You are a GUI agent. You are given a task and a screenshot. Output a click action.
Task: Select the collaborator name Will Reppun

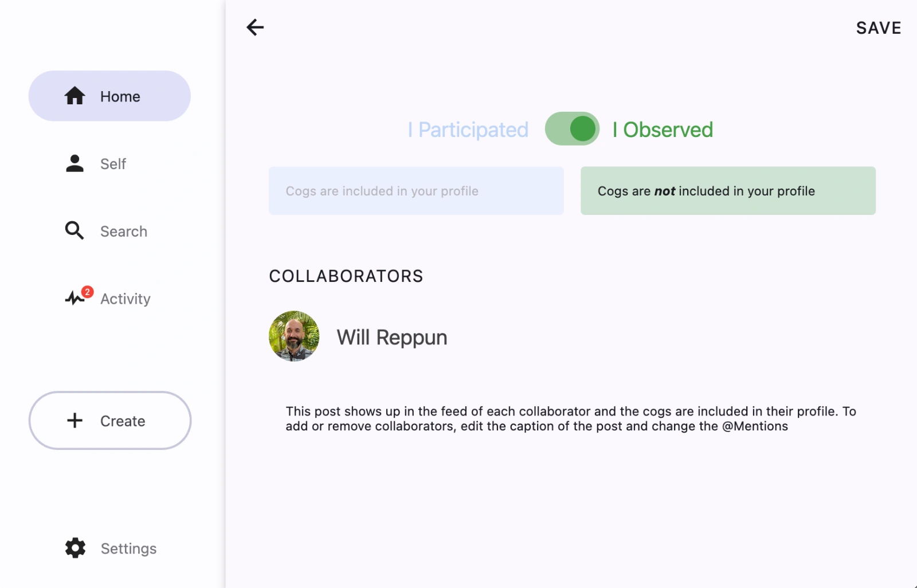pyautogui.click(x=392, y=337)
